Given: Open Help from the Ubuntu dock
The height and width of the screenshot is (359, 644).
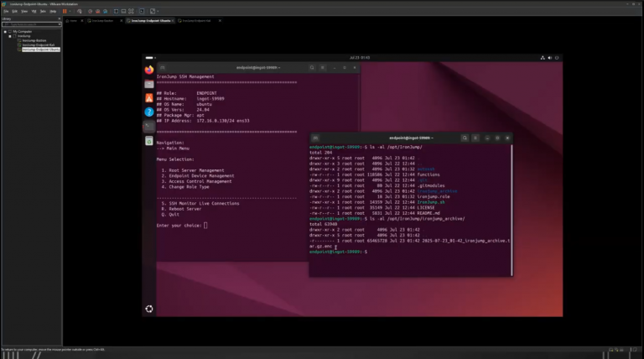Looking at the screenshot, I should pyautogui.click(x=149, y=112).
